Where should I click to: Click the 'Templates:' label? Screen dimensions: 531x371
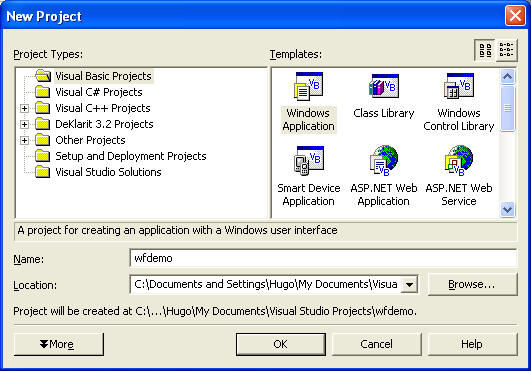[296, 54]
